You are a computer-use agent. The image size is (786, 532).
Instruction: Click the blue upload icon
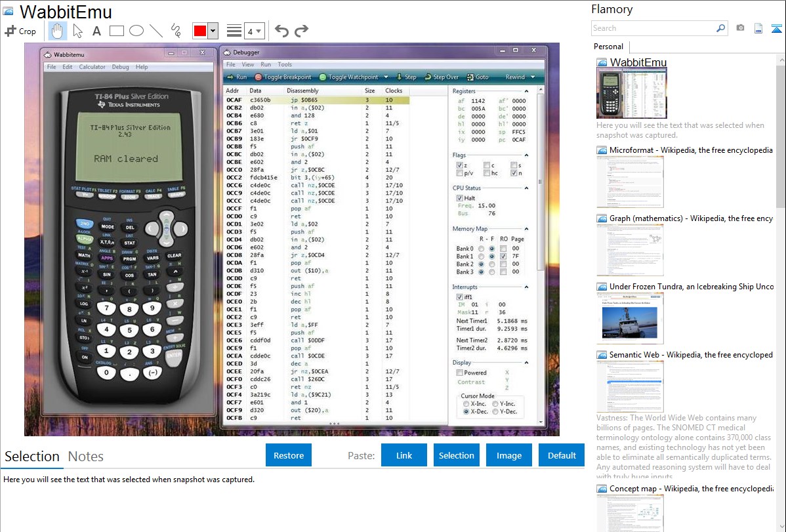point(776,28)
